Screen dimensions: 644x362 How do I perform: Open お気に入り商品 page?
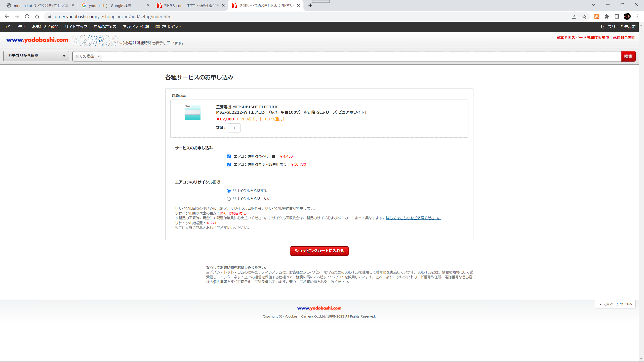click(45, 27)
